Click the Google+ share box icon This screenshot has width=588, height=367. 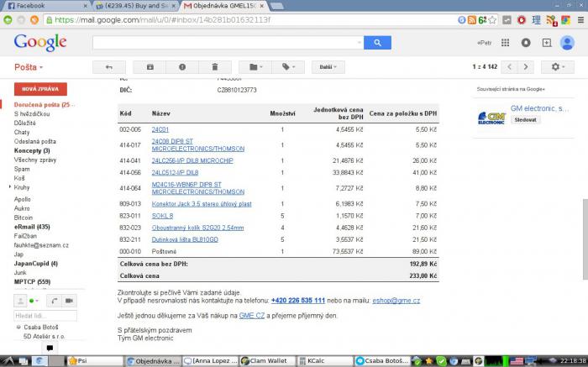[x=547, y=43]
